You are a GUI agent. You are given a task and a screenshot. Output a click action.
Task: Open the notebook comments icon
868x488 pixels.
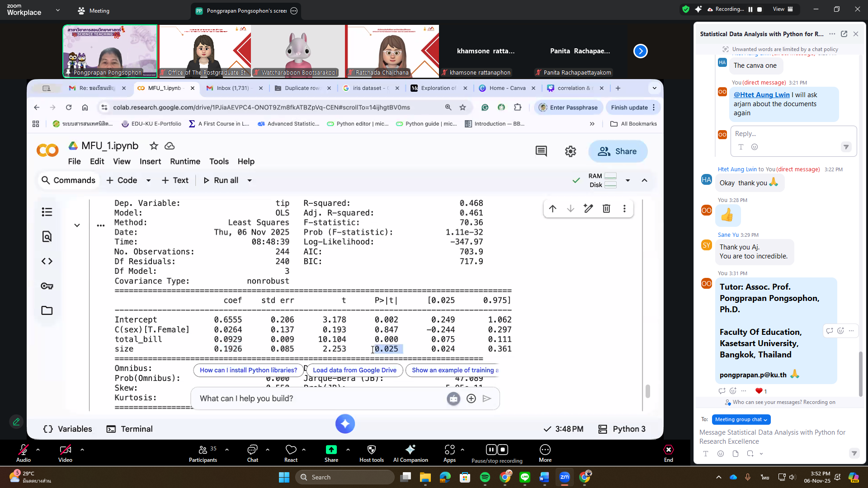pyautogui.click(x=541, y=151)
